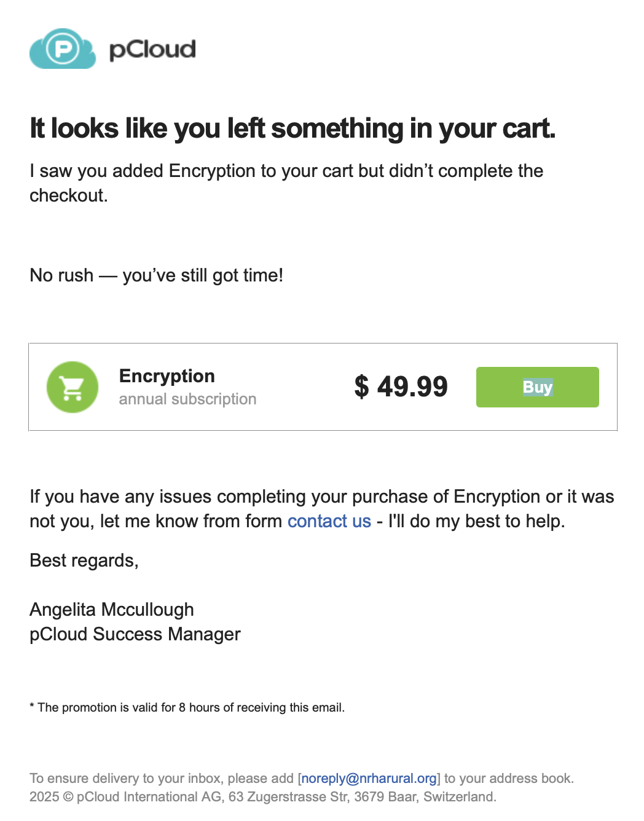Click the pCloud cloud logo icon

click(63, 49)
